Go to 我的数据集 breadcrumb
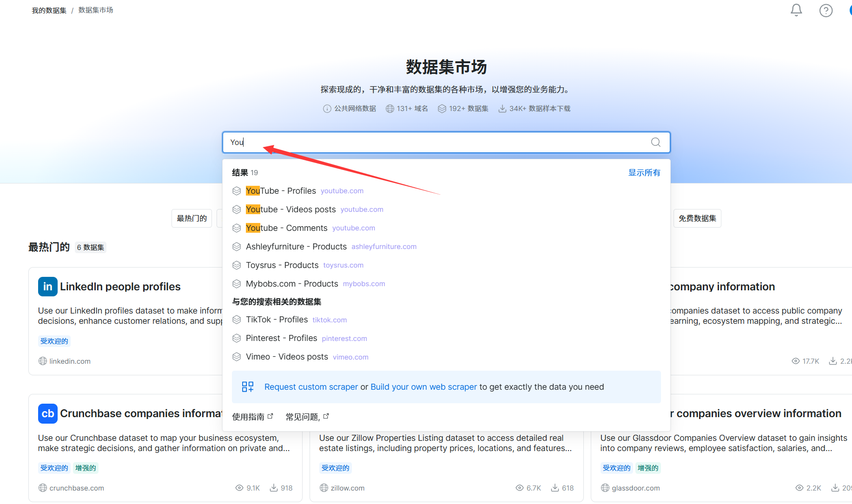The image size is (852, 504). (x=49, y=10)
